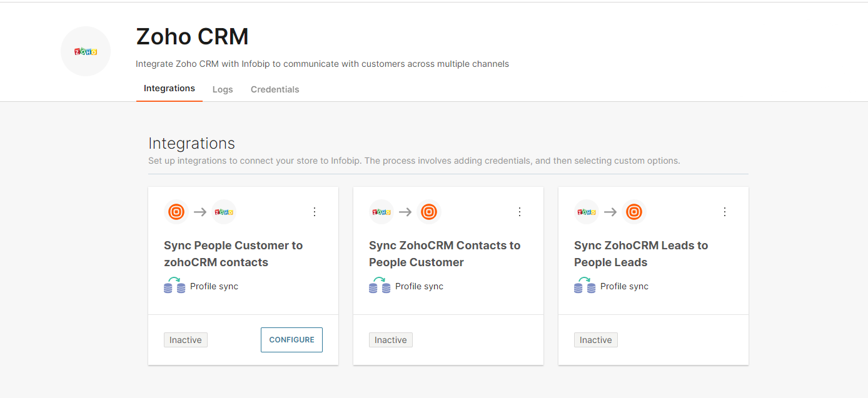Click Zoho icon on Sync People Customer card
868x398 pixels.
pyautogui.click(x=224, y=212)
